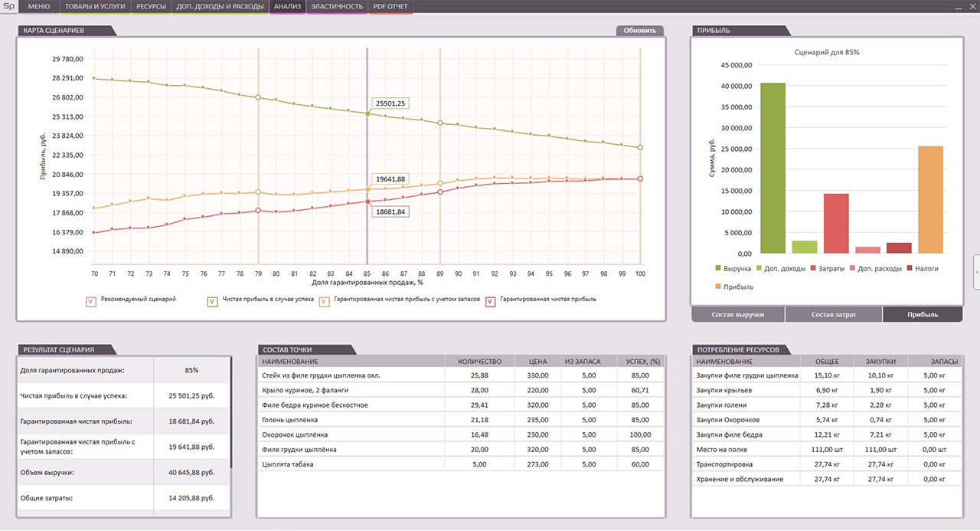This screenshot has width=980, height=531.
Task: Click the Sp application logo icon
Action: click(8, 6)
